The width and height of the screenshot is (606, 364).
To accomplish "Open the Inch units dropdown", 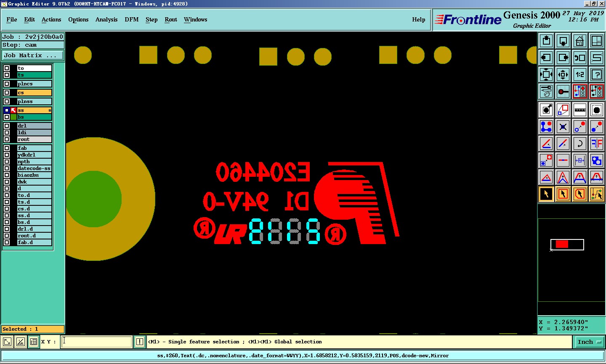I will point(589,342).
